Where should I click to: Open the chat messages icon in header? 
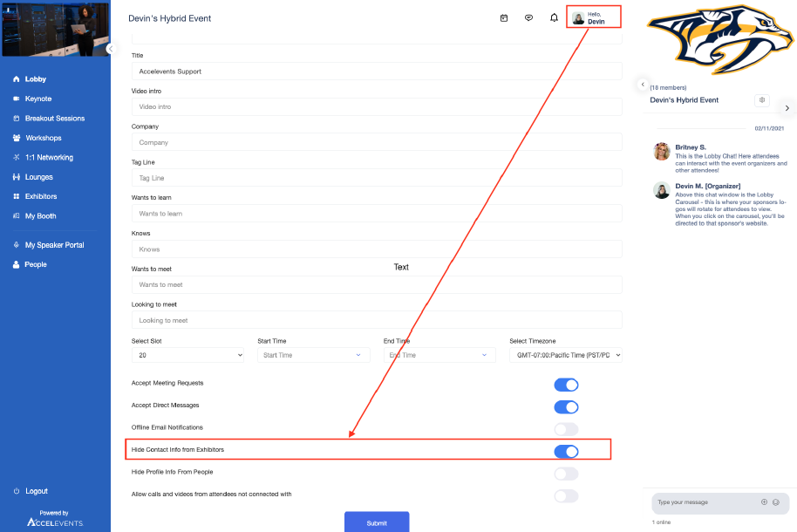pos(528,17)
